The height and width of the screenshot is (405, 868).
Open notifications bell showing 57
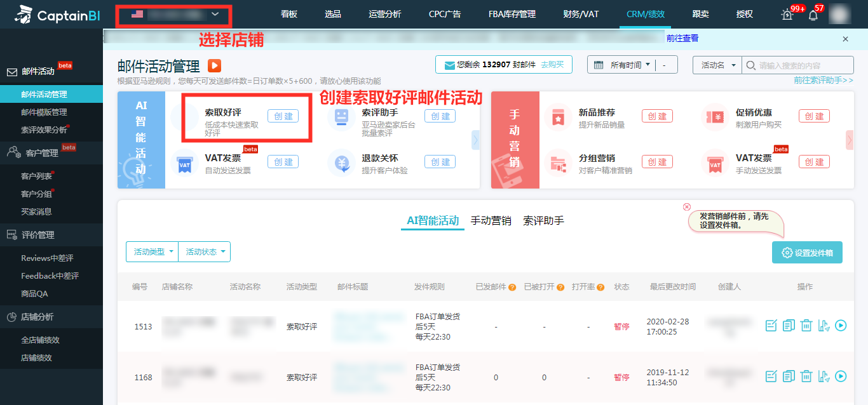[813, 15]
